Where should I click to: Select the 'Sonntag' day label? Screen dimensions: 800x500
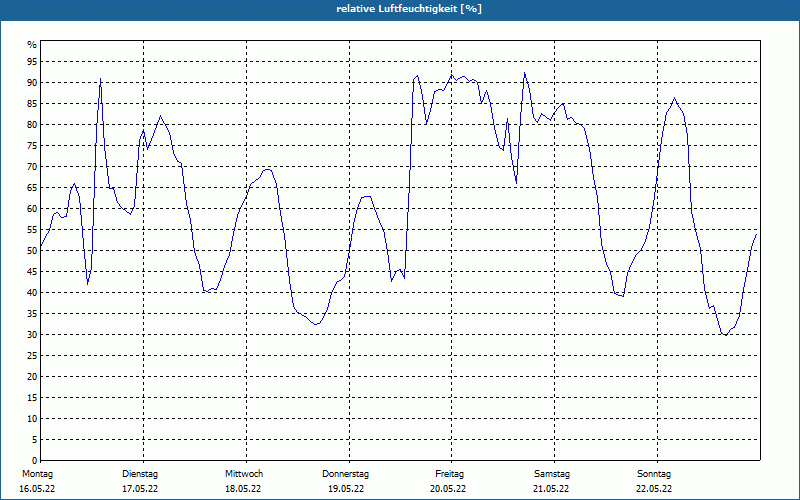point(654,474)
